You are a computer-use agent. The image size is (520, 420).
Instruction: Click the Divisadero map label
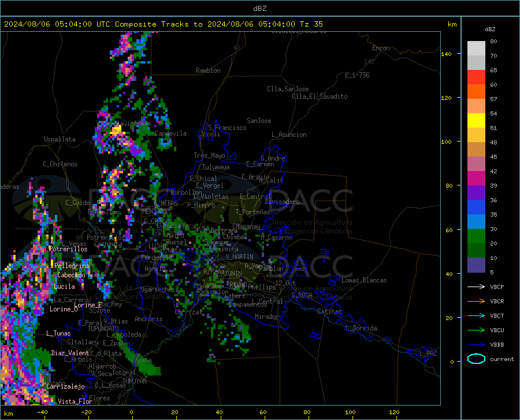coord(282,202)
